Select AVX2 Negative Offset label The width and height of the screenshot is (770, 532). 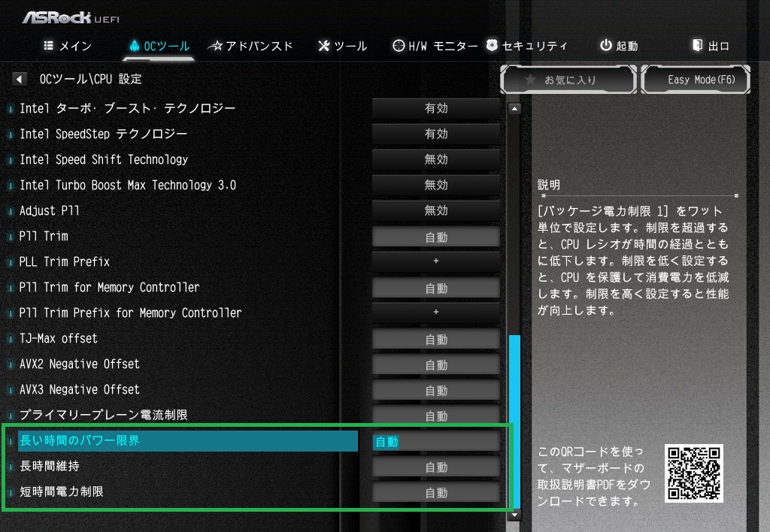click(80, 364)
